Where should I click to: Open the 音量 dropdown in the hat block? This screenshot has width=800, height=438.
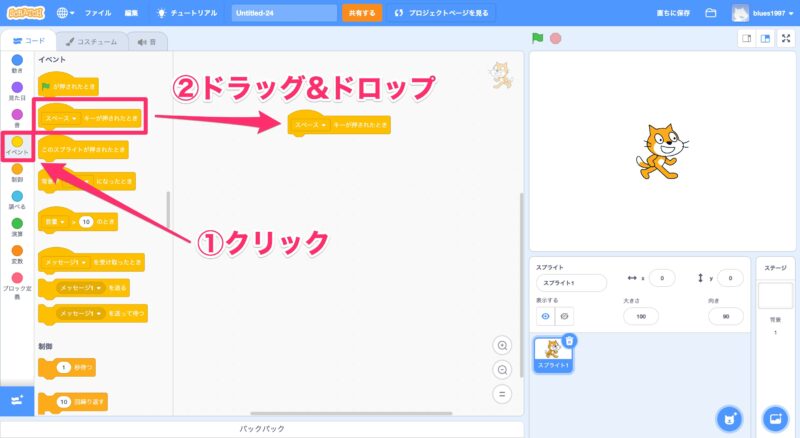pyautogui.click(x=55, y=222)
